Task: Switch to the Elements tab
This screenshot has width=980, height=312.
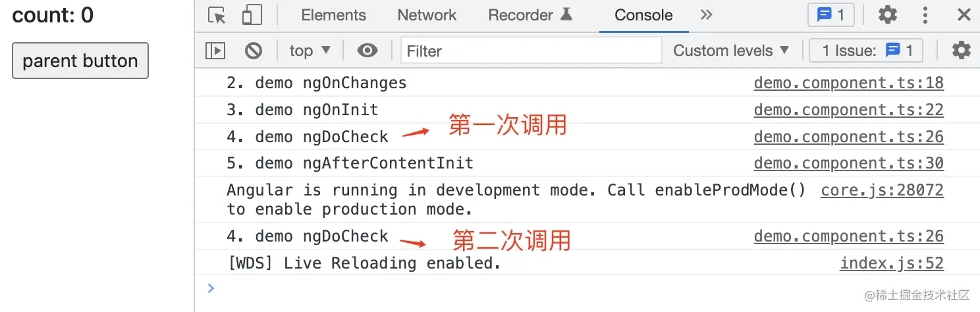Action: (x=333, y=15)
